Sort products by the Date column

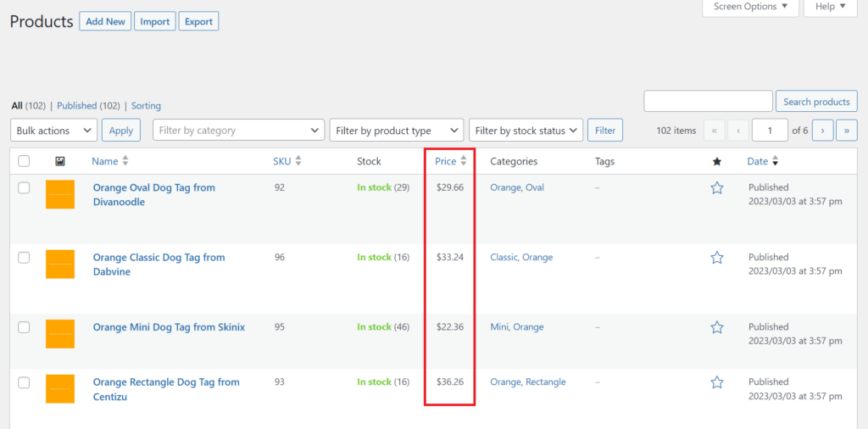(x=762, y=161)
